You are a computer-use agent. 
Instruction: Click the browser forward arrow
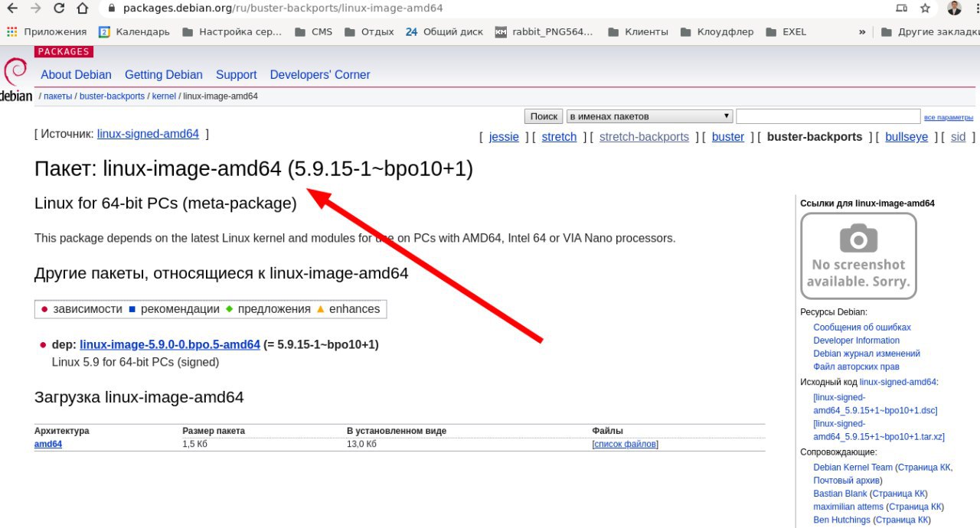point(35,8)
